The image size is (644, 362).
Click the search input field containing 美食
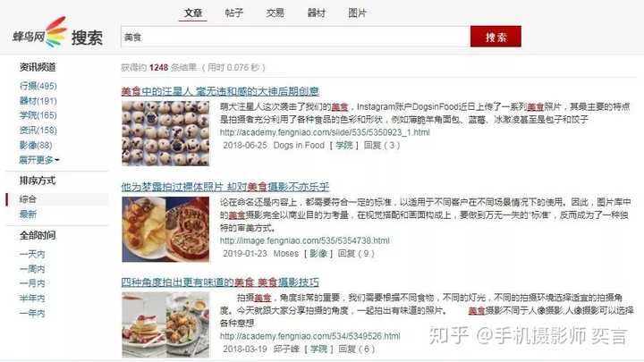pos(295,37)
